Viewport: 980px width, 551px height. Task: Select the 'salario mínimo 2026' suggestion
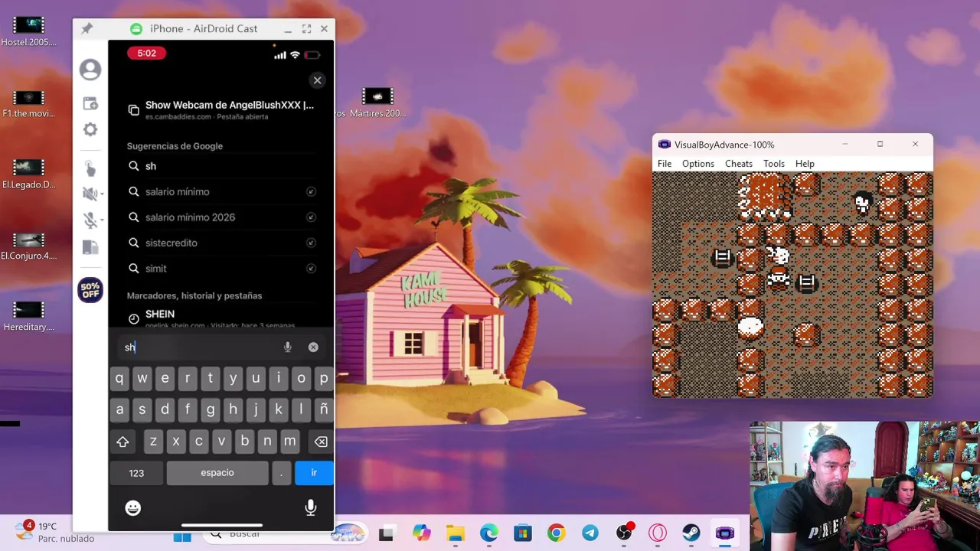[x=222, y=217]
